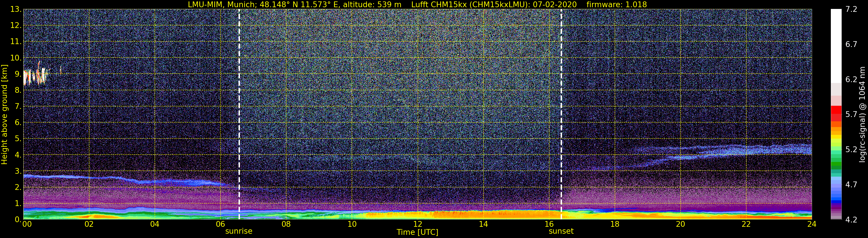Select the "6.7" colorbar value
Viewport: 868px width, 238px height.
click(851, 44)
